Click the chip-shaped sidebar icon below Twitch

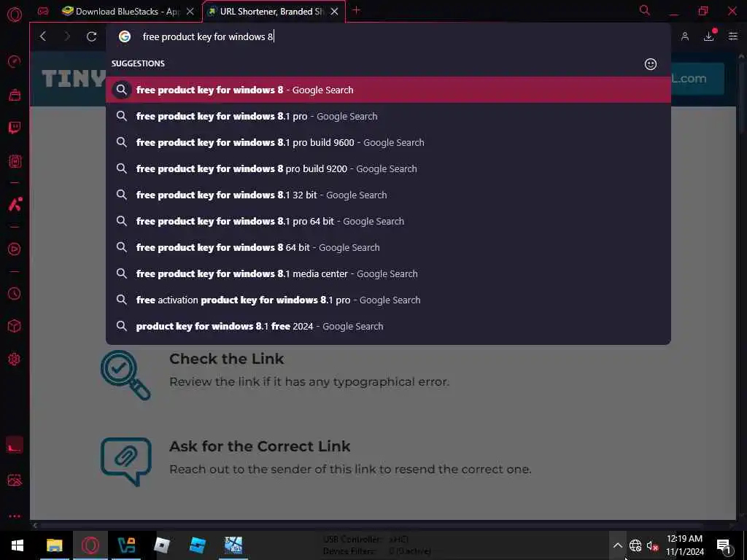pyautogui.click(x=15, y=161)
